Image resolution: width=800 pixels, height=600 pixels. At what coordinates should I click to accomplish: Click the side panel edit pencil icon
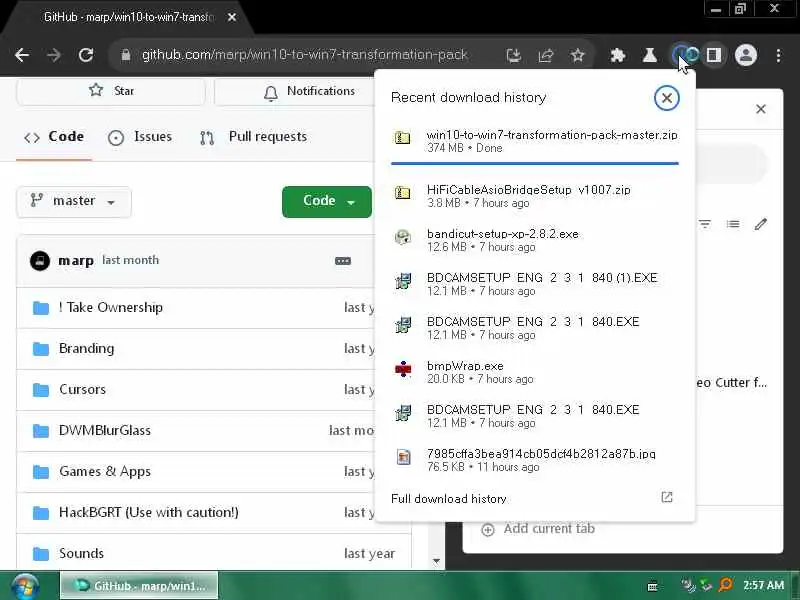click(761, 224)
